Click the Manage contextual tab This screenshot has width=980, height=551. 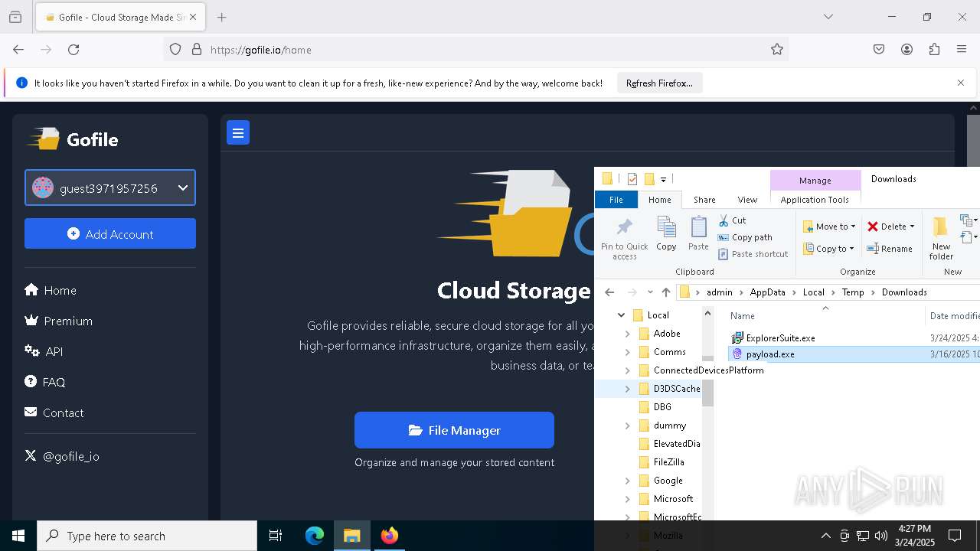(x=815, y=180)
